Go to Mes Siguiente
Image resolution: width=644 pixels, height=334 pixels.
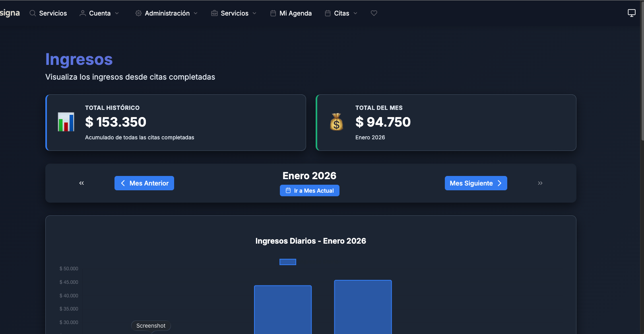[476, 183]
